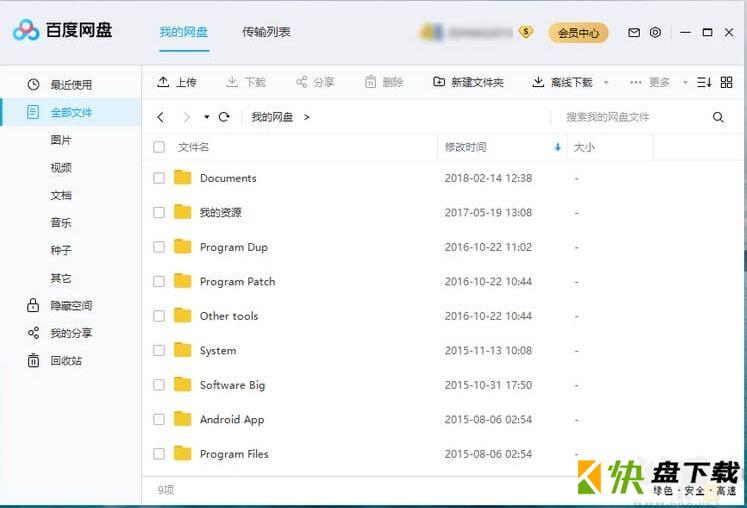747x508 pixels.
Task: Refresh the file list
Action: tap(224, 117)
